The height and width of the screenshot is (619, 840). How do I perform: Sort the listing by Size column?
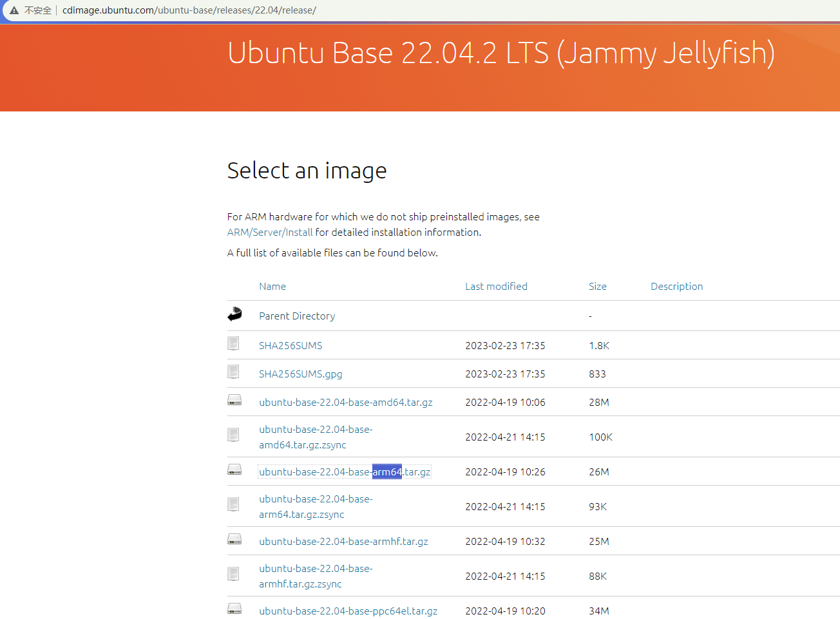tap(598, 287)
